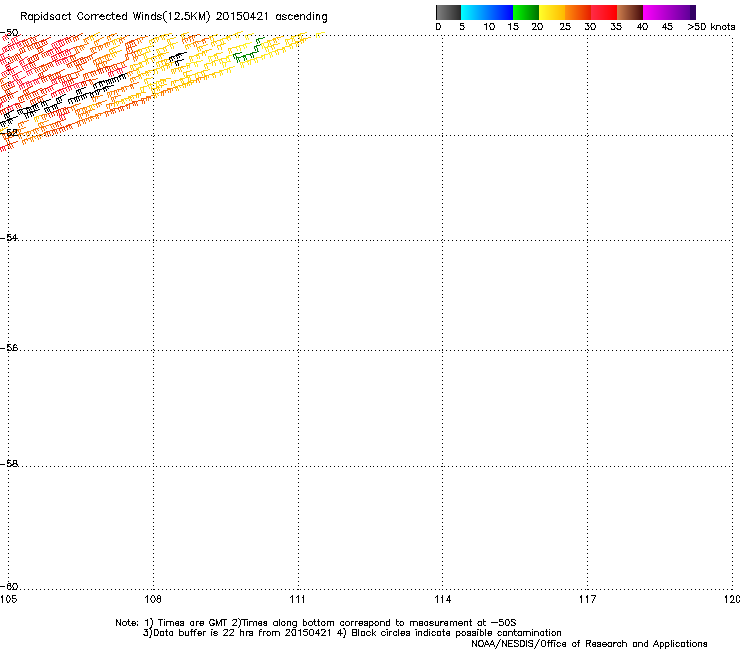
Task: Click the green 15-20 knots legend segment
Action: 526,12
